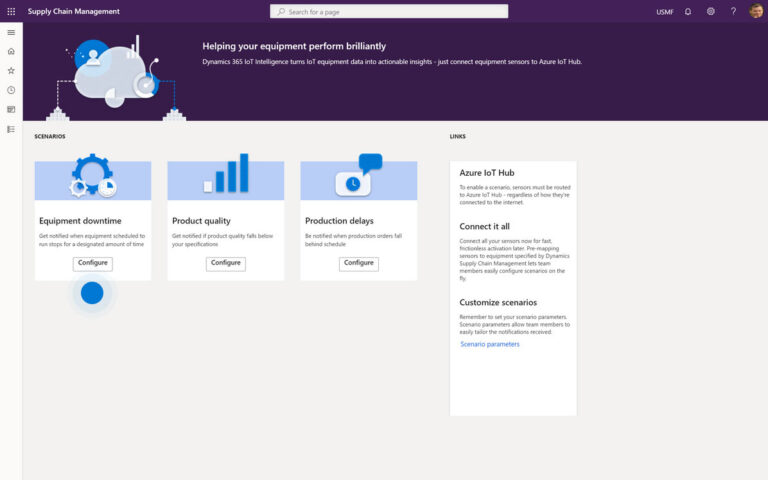This screenshot has width=768, height=480.
Task: Open Modules list icon in sidebar
Action: click(11, 129)
